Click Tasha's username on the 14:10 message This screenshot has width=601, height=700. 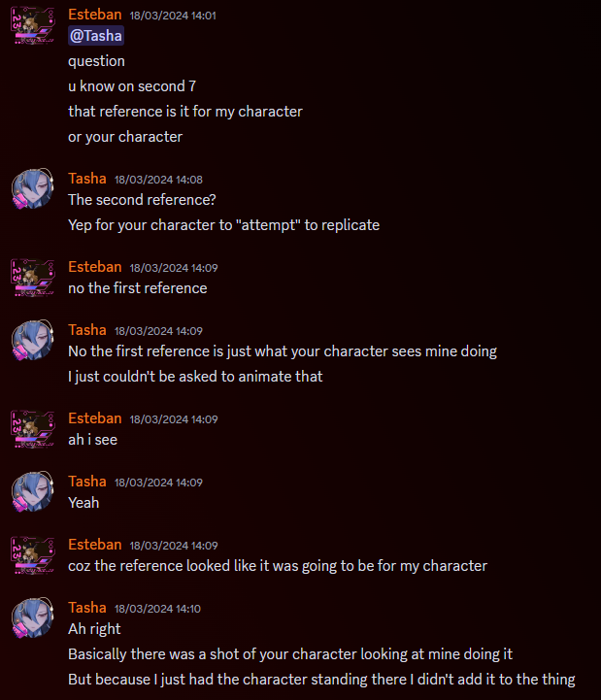87,608
